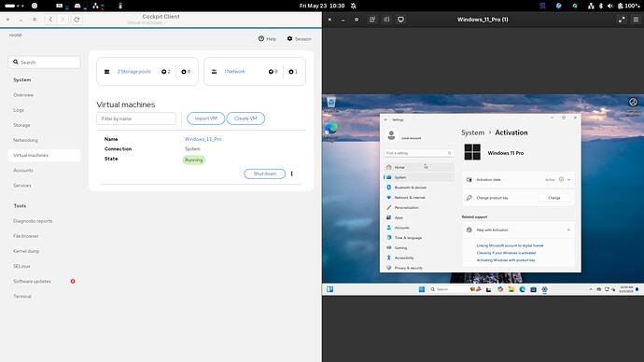Open SELinux tool
This screenshot has height=362, width=644.
click(21, 266)
